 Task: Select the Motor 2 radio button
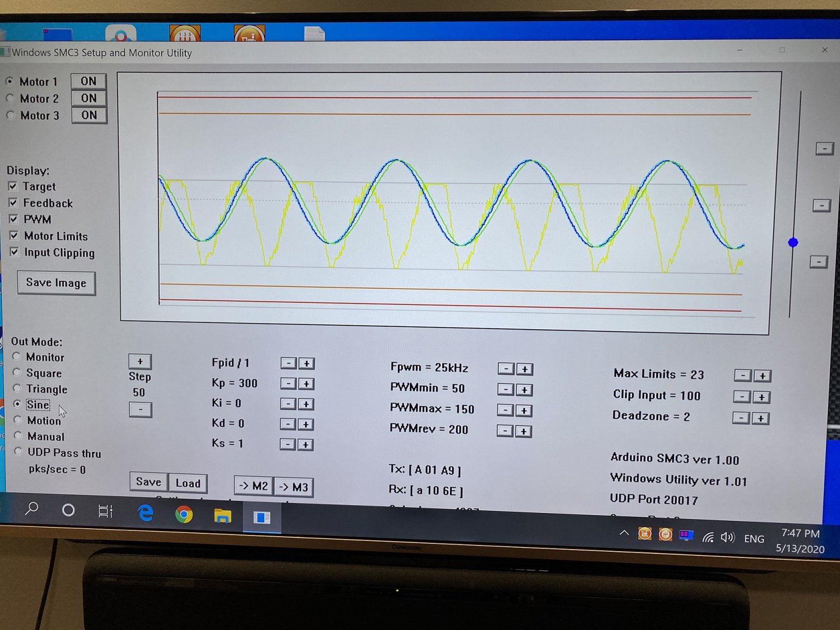[9, 98]
